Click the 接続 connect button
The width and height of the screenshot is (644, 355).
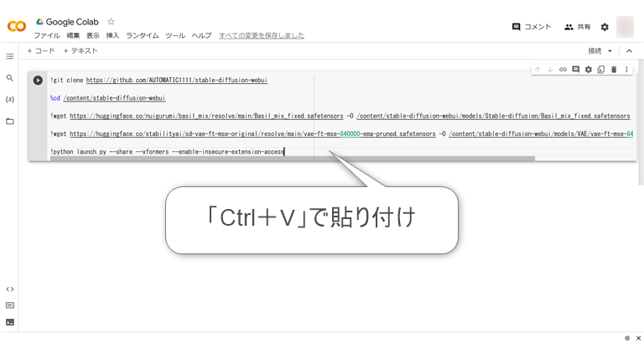(x=595, y=51)
